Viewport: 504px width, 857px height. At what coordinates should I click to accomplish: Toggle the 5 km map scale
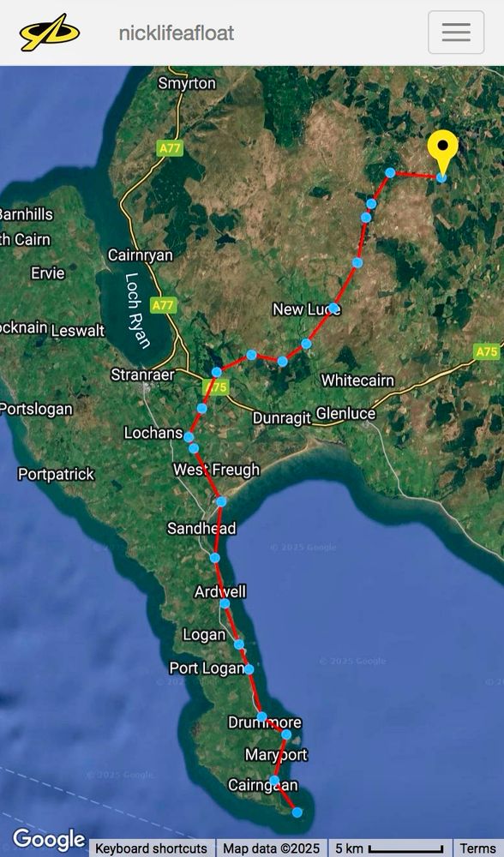pos(389,848)
